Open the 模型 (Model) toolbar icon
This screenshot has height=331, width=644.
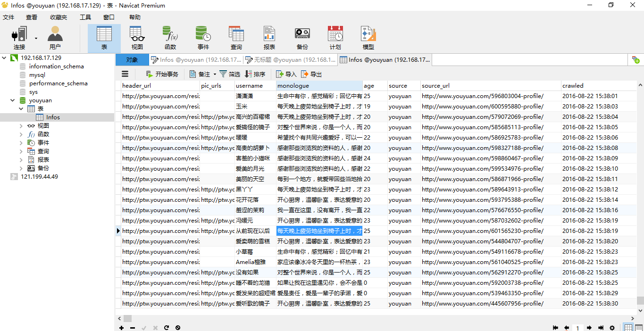pyautogui.click(x=368, y=38)
